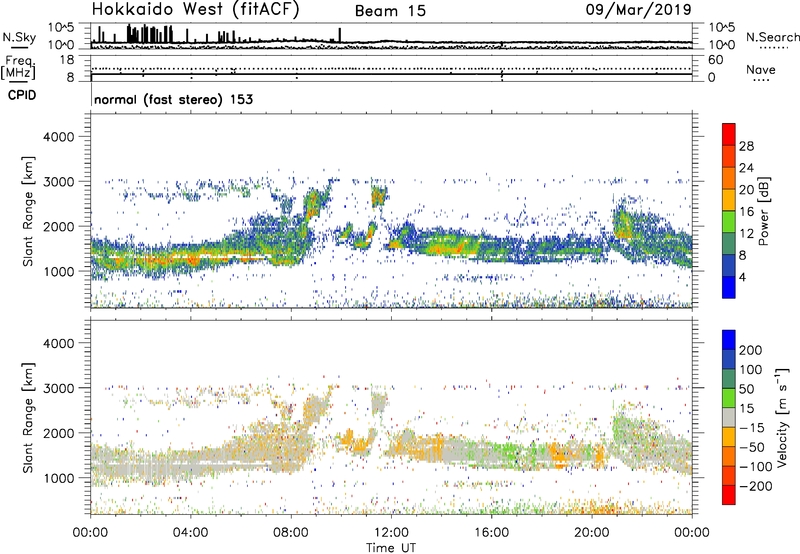Viewport: 800px width, 554px height.
Task: Click the left '10^5' noise axis label
Action: 61,27
